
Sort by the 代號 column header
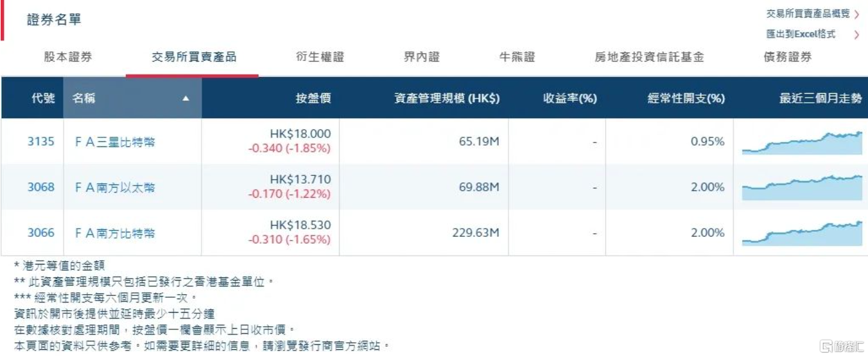pos(43,99)
